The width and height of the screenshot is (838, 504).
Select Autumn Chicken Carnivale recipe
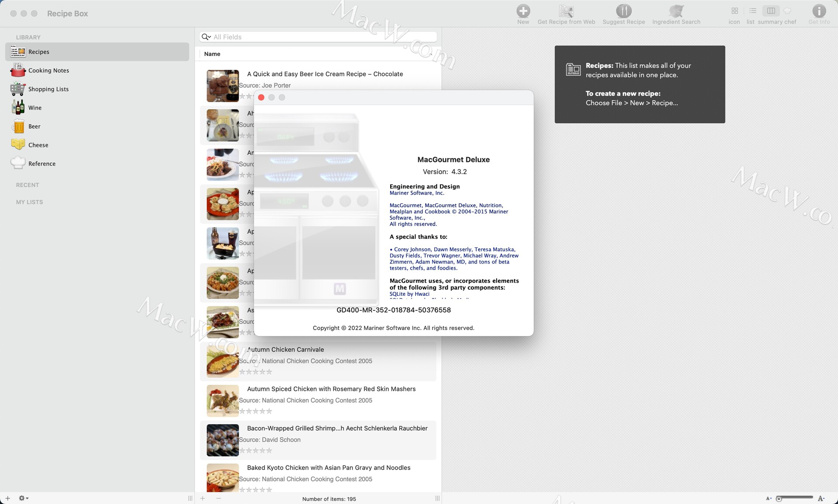click(318, 361)
